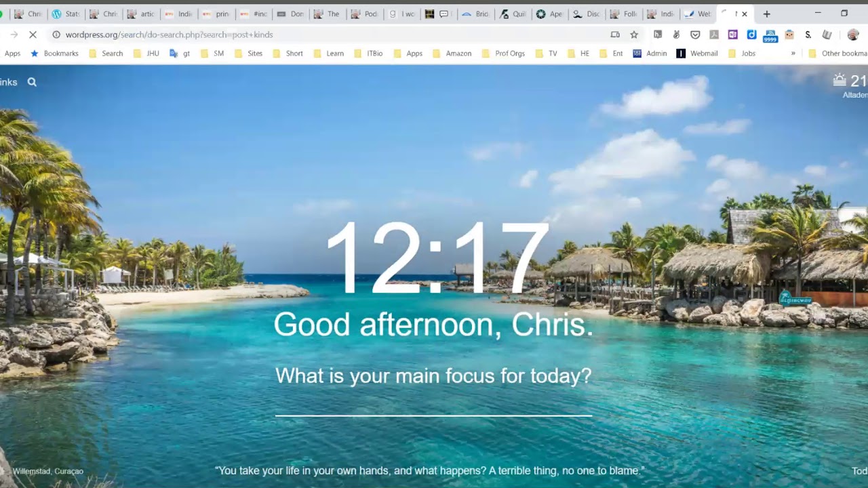Switch to the Pod tab
Viewport: 868px width, 488px height.
[x=365, y=14]
